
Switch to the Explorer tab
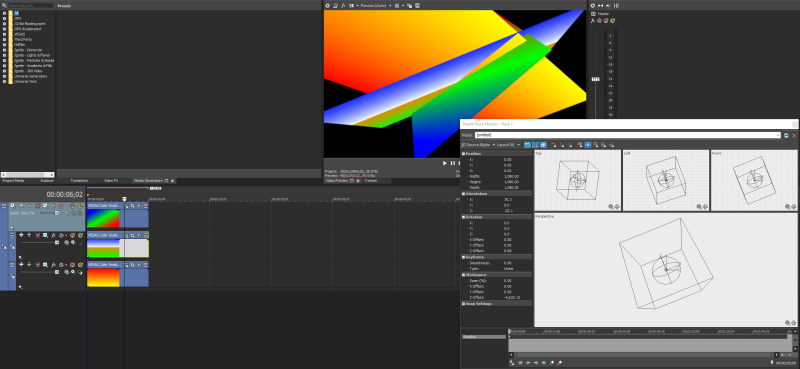pyautogui.click(x=47, y=181)
